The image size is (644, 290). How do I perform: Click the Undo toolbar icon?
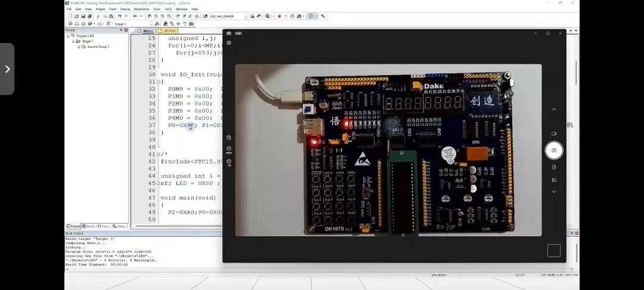click(x=119, y=16)
